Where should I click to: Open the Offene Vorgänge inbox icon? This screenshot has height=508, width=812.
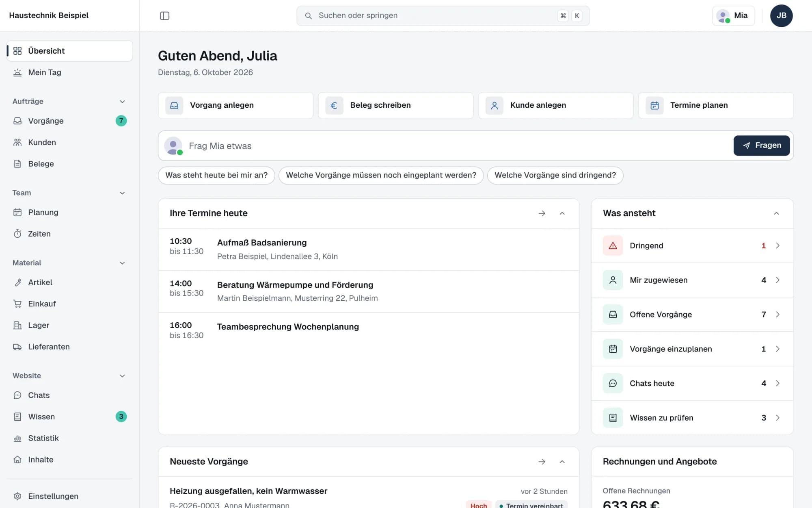613,315
